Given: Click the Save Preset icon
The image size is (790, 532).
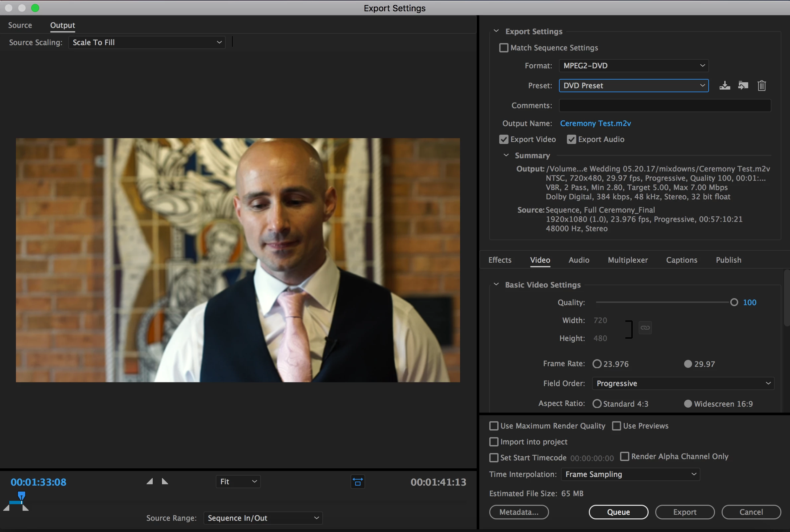Looking at the screenshot, I should (x=725, y=86).
